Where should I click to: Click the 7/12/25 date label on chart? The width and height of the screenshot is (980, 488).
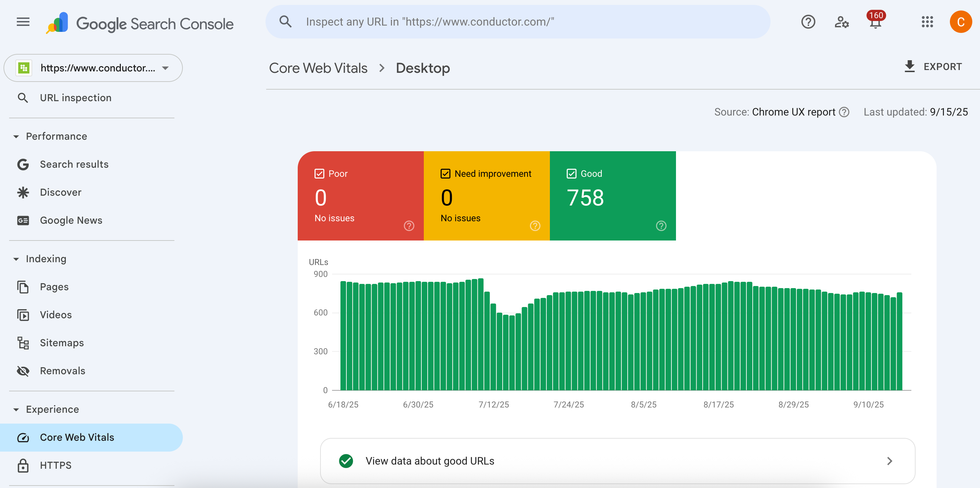[x=494, y=404]
